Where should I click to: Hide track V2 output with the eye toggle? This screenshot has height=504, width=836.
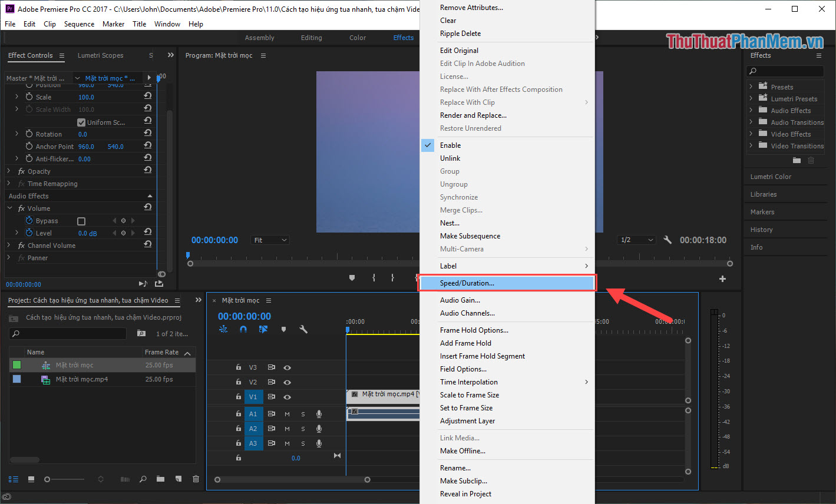[287, 382]
